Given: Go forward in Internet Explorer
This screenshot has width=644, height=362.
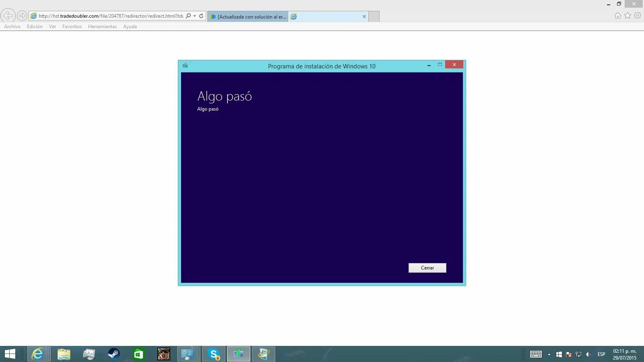Looking at the screenshot, I should [x=22, y=16].
